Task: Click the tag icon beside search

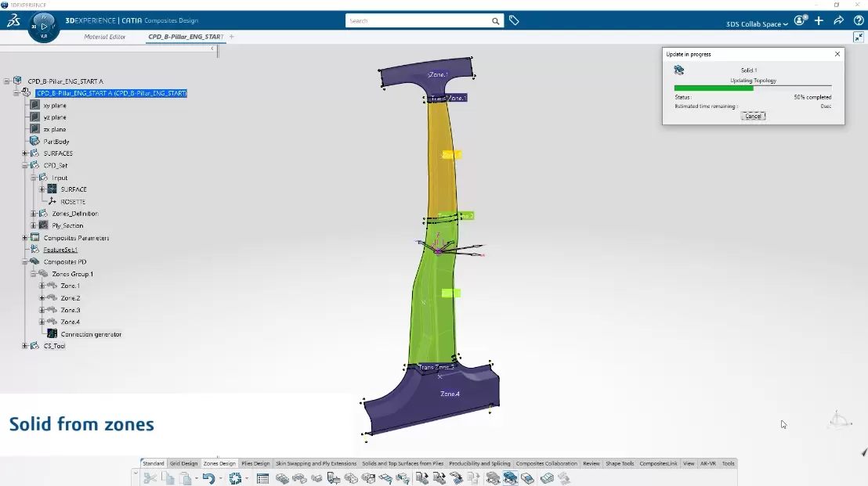Action: click(514, 21)
